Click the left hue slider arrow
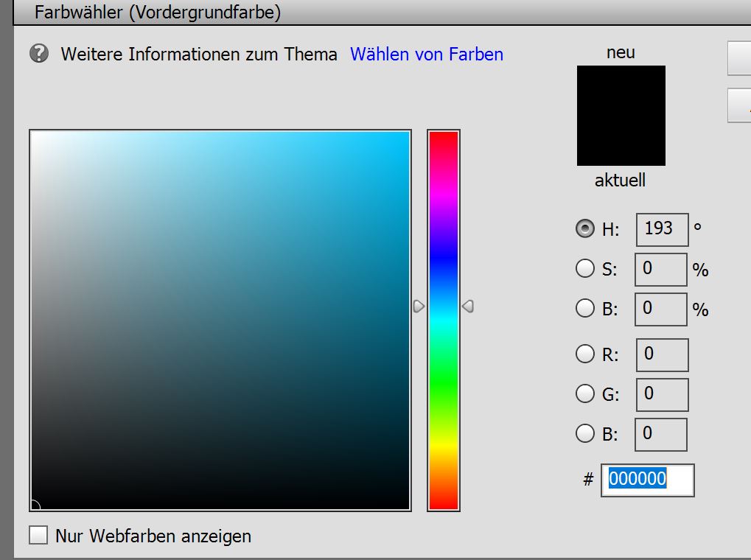751x560 pixels. pyautogui.click(x=419, y=306)
